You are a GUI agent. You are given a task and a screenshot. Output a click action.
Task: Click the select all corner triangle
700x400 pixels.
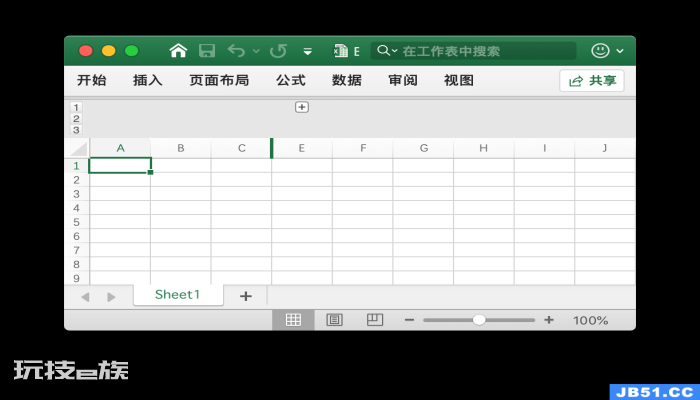coord(79,149)
